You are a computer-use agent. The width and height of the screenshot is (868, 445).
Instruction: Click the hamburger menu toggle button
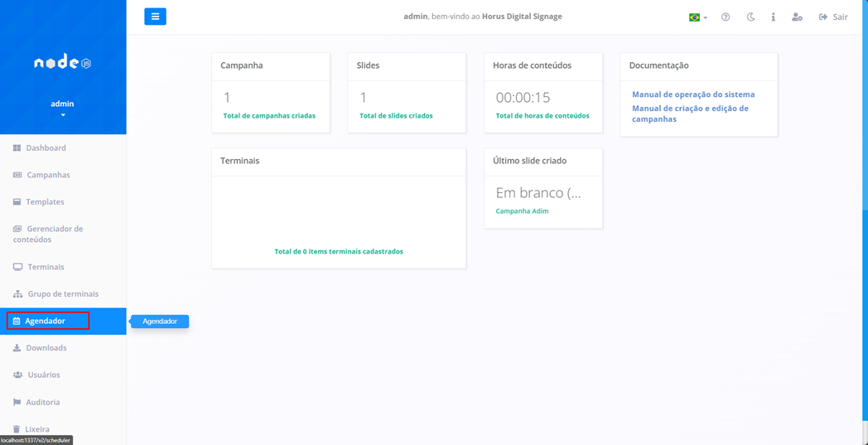pyautogui.click(x=155, y=17)
